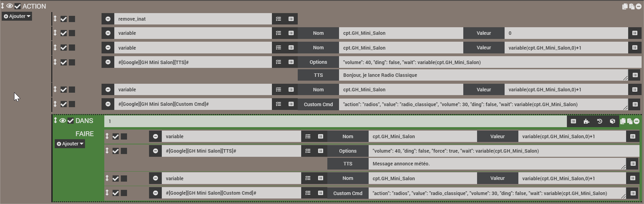Viewport: 644px width, 204px height.
Task: Edit Custom Cmd text in DANS block
Action: 497,193
